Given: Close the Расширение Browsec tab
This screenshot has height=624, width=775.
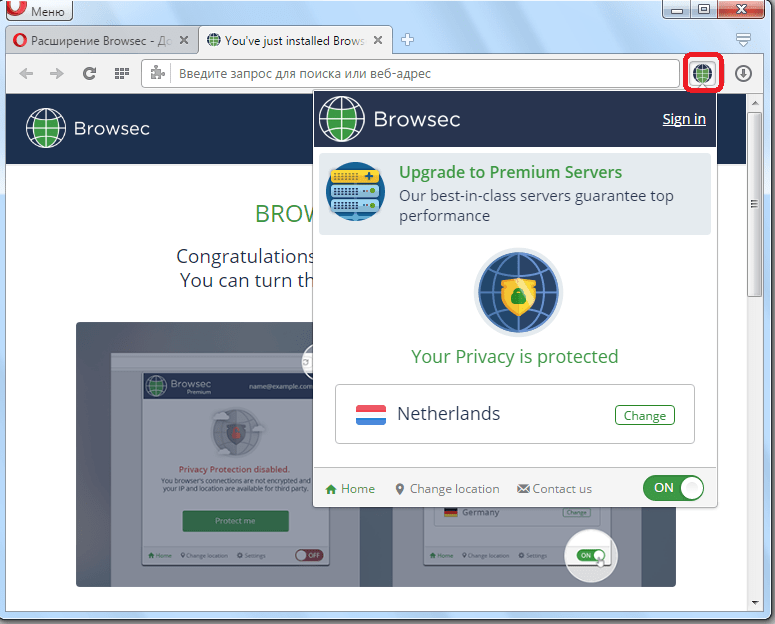Looking at the screenshot, I should click(x=184, y=40).
